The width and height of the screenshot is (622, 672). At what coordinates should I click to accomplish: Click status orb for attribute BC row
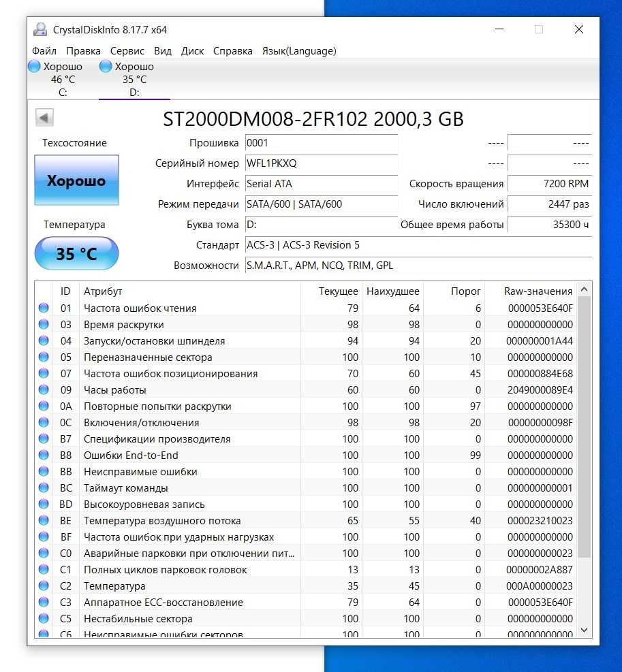click(x=44, y=487)
